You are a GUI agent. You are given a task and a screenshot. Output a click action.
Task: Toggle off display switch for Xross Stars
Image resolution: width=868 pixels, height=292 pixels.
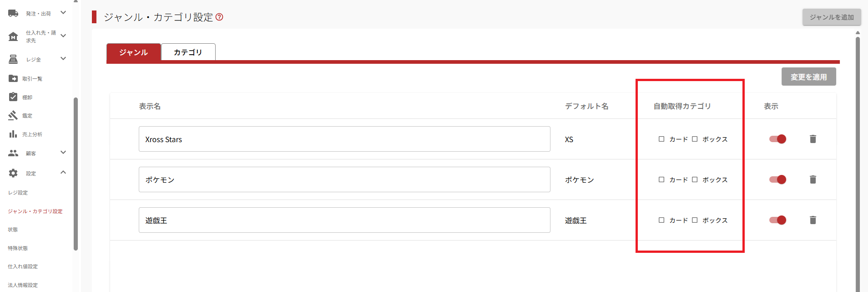point(778,139)
